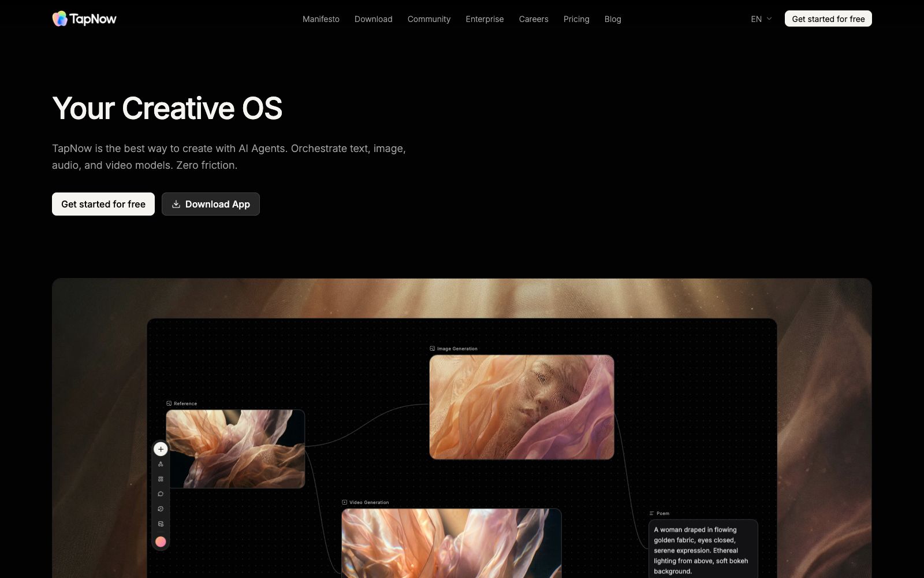924x578 pixels.
Task: Click the add node plus button
Action: point(161,449)
